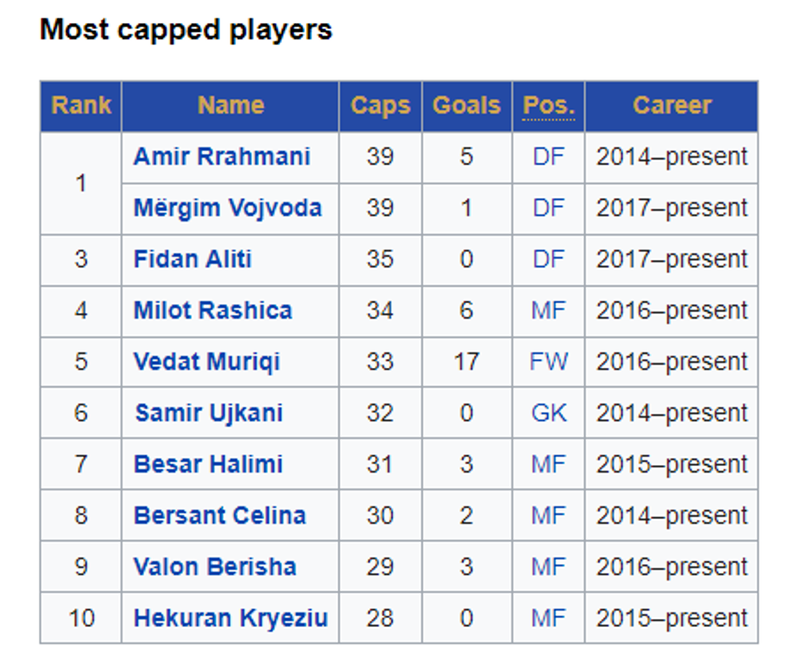Click DF position link for Fidan Aliti
The width and height of the screenshot is (801, 672).
(x=548, y=259)
